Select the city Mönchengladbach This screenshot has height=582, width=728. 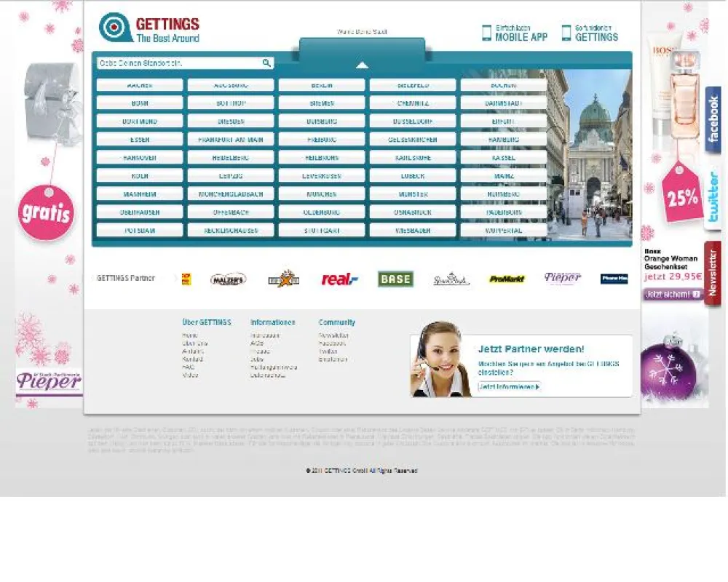[x=231, y=194]
